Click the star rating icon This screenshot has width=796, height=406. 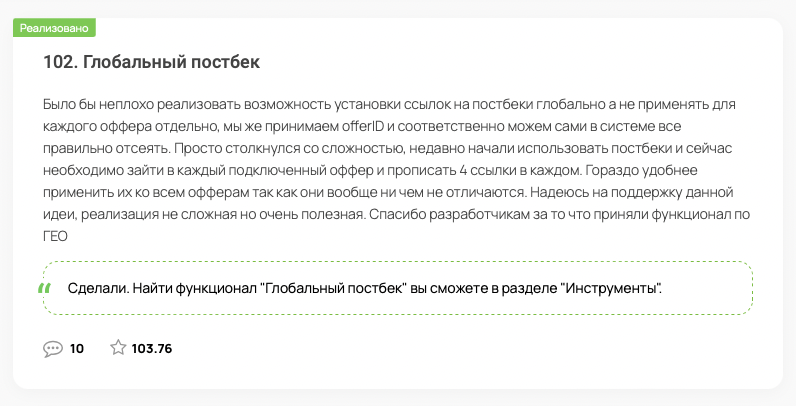(118, 348)
